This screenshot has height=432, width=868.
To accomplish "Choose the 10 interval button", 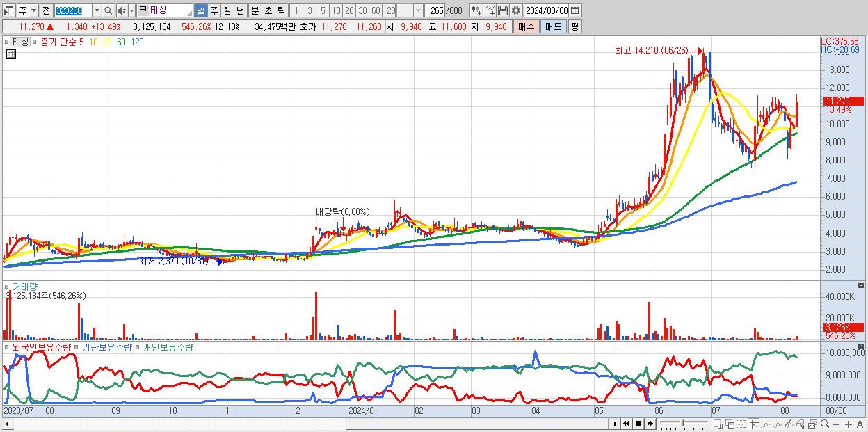I will (336, 10).
